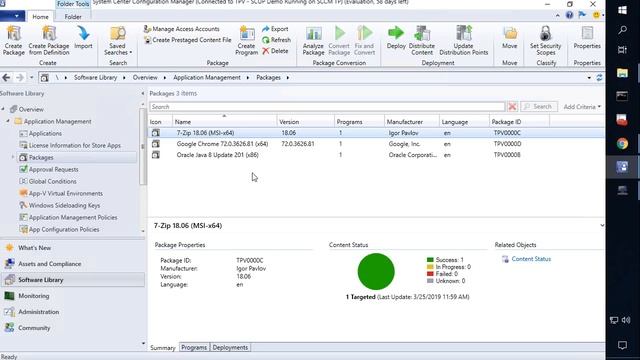640x360 pixels.
Task: Minimize the ribbon with up arrow
Action: tap(558, 15)
